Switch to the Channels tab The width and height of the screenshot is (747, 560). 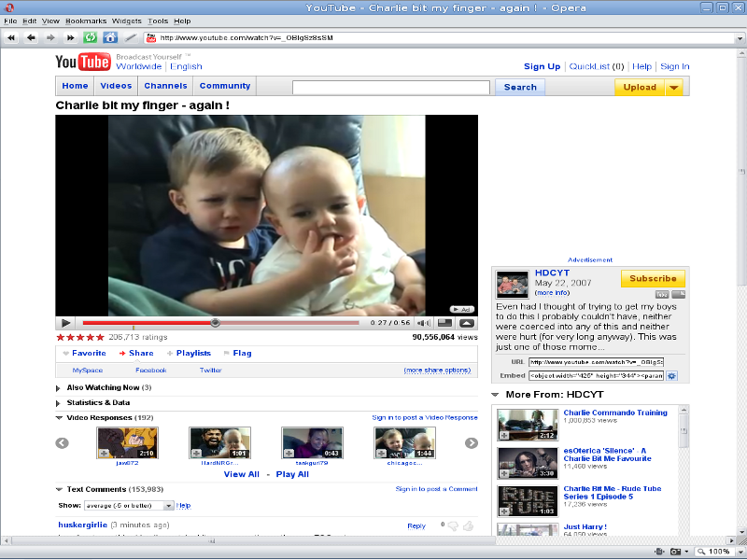coord(165,86)
